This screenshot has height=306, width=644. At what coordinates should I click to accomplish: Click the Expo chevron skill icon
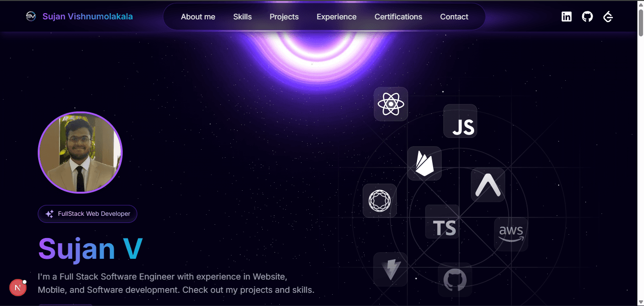488,185
